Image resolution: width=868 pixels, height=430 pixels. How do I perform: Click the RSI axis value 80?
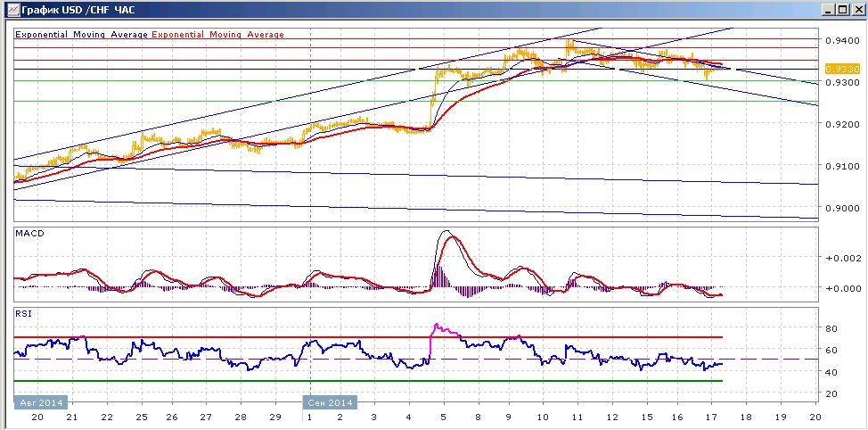831,328
